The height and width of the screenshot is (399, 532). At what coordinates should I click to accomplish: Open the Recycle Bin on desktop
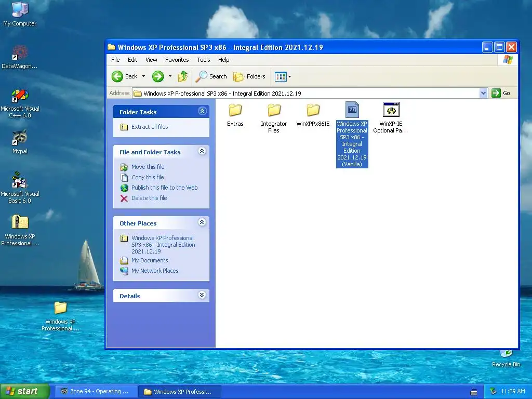[506, 359]
